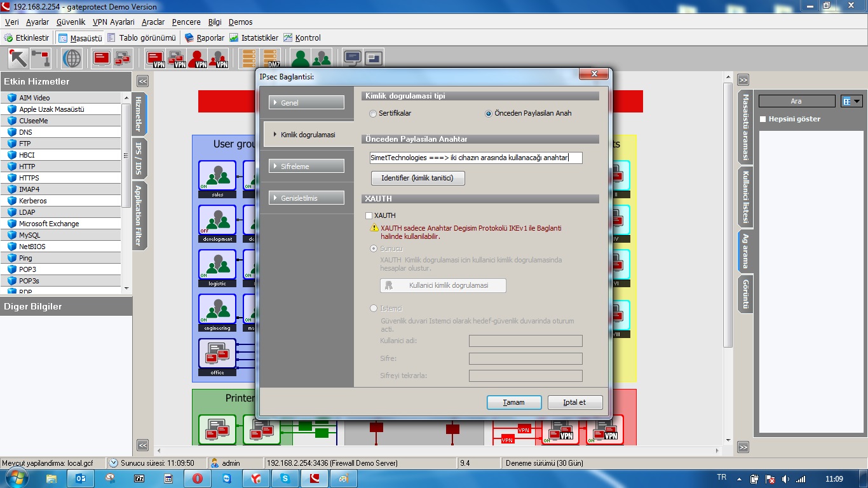Click the single red computer icon
Screen dimensions: 868x488
point(102,59)
